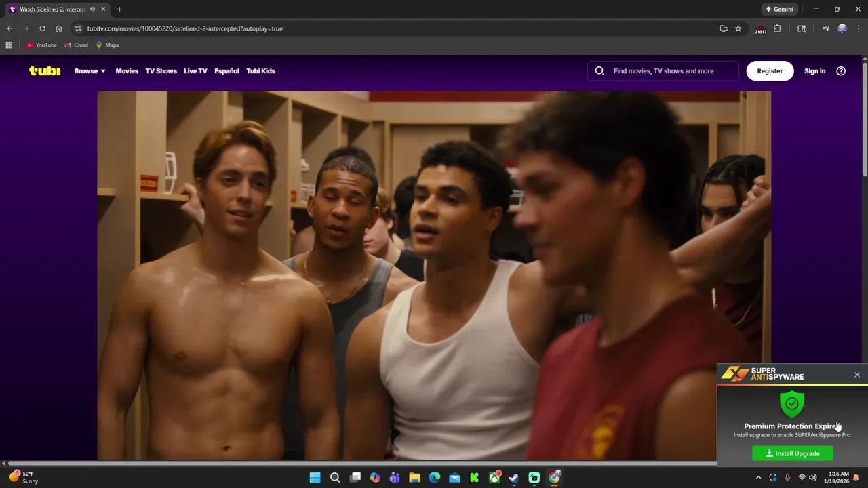Open the media controls music icon

click(x=825, y=28)
